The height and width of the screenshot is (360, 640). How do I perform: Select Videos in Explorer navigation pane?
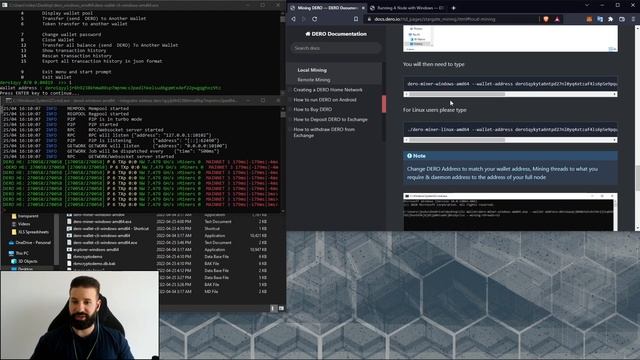[24, 224]
